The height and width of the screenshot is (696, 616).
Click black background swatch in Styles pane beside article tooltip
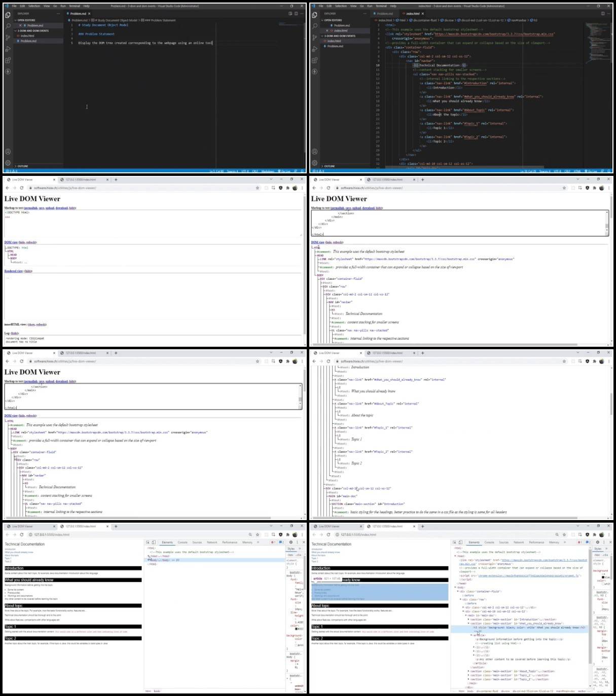(x=603, y=577)
